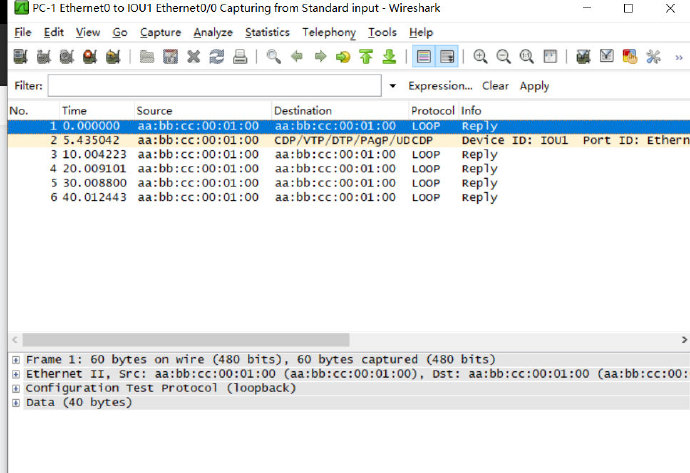Screen dimensions: 690x473
Task: Go back in packet history arrow
Action: [297, 57]
